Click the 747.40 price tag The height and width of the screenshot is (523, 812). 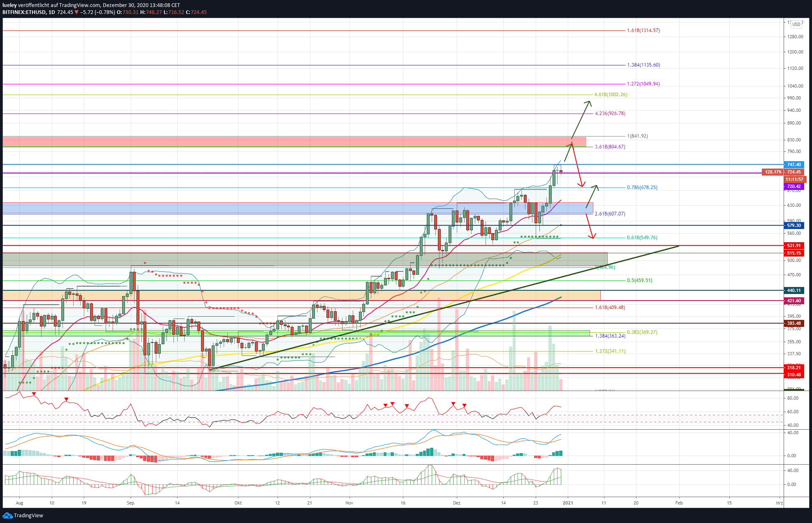(x=794, y=164)
